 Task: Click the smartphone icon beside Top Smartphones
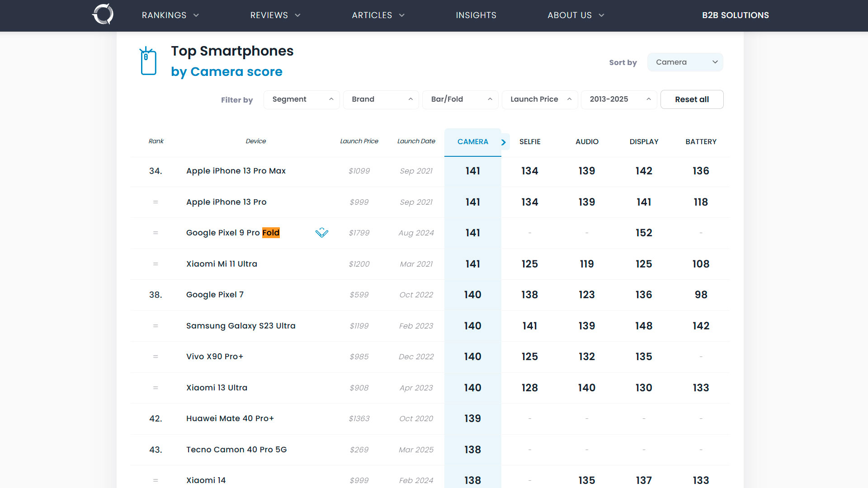[148, 61]
